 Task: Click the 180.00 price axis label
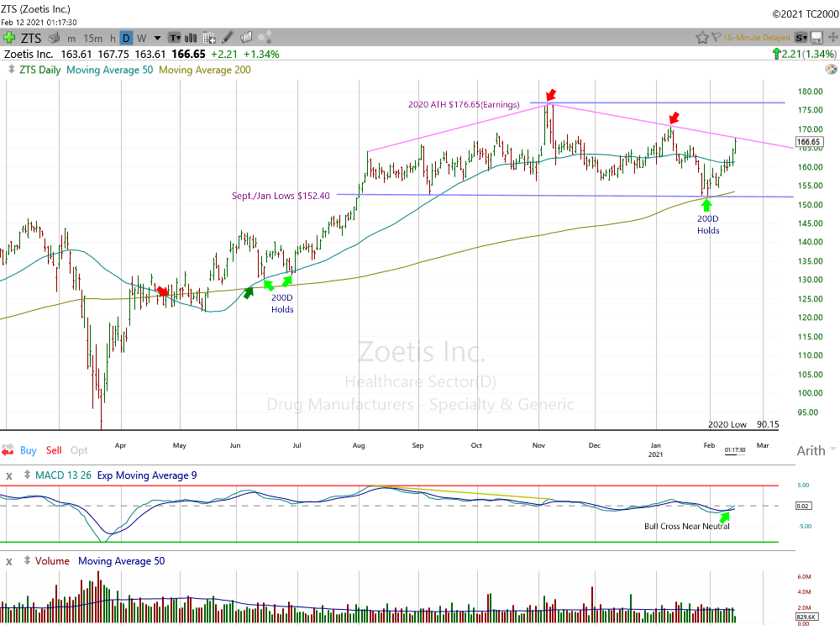[810, 91]
